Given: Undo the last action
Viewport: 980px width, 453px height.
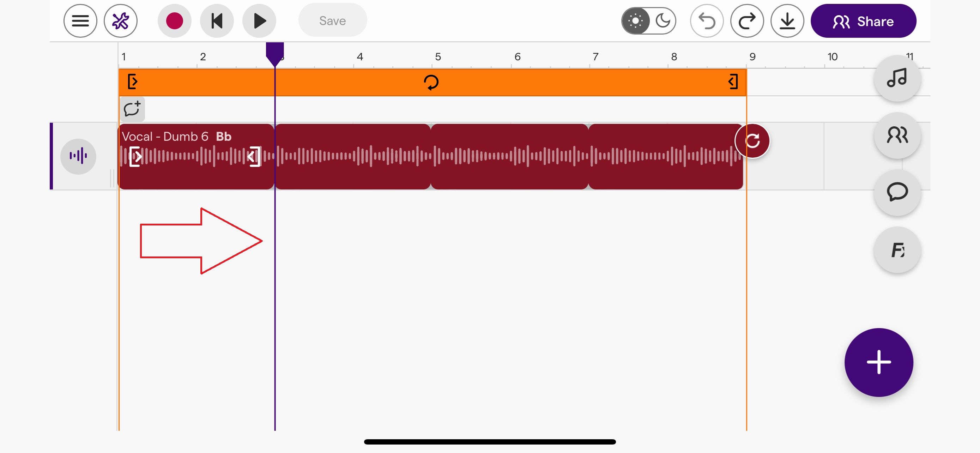Looking at the screenshot, I should 707,21.
